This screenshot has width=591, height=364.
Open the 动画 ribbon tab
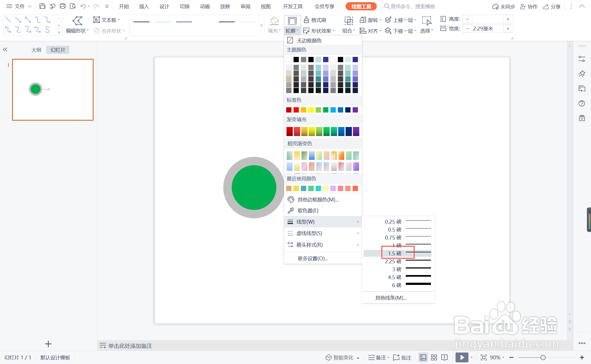point(205,6)
